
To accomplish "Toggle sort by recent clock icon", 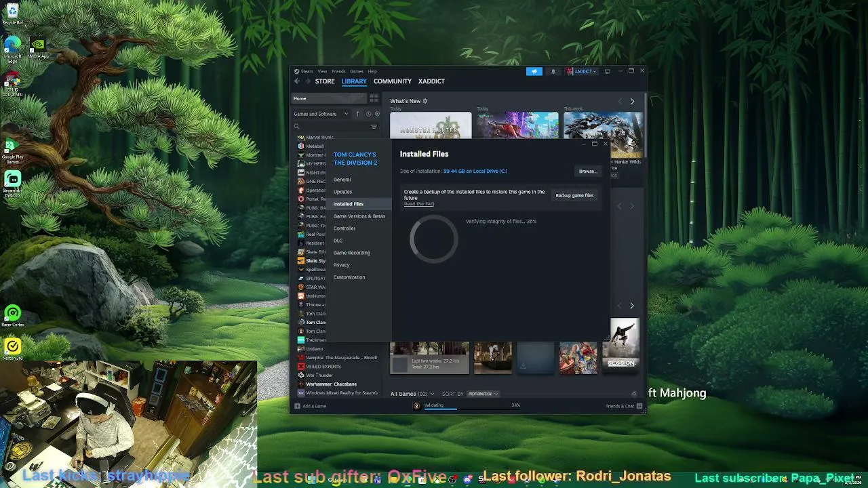I will (368, 114).
